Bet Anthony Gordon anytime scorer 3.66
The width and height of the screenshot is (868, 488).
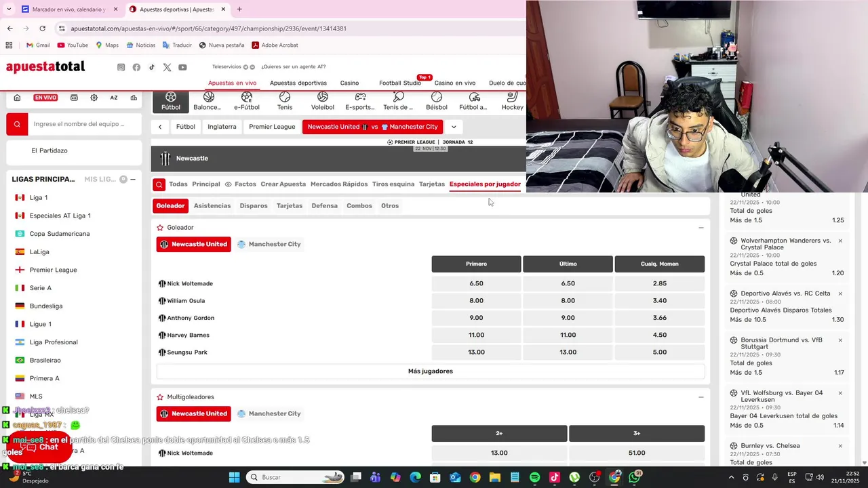point(659,318)
